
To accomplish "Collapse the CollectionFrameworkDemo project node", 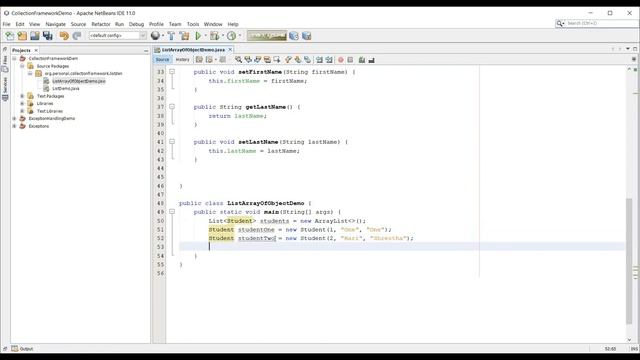I will coord(15,58).
